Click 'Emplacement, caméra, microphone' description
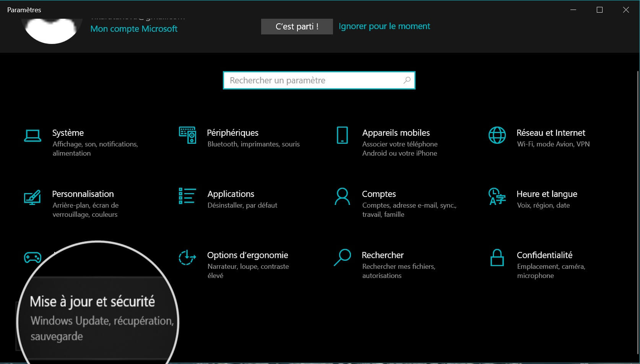The width and height of the screenshot is (640, 364). [551, 271]
